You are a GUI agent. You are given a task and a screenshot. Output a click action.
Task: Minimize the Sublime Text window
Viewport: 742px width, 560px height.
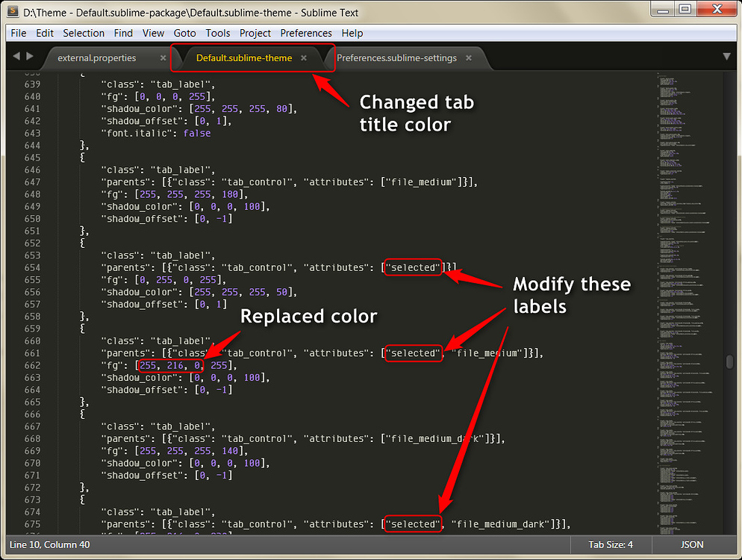tap(663, 10)
